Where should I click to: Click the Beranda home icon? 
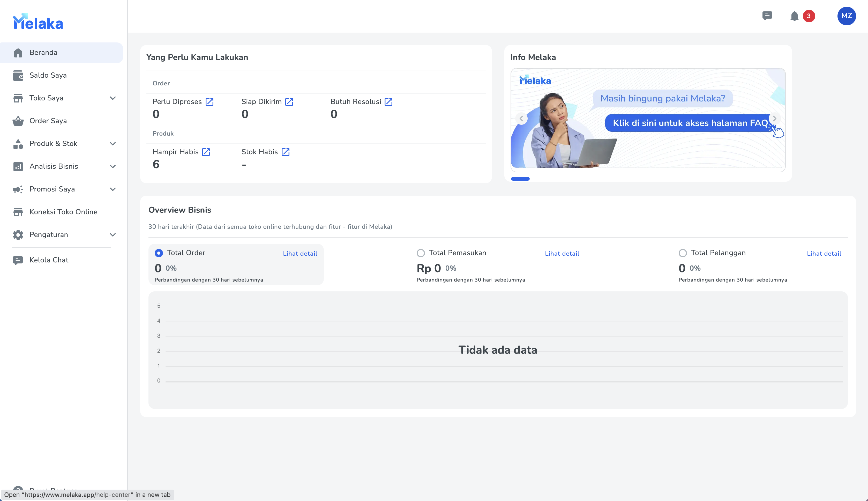[x=18, y=53]
